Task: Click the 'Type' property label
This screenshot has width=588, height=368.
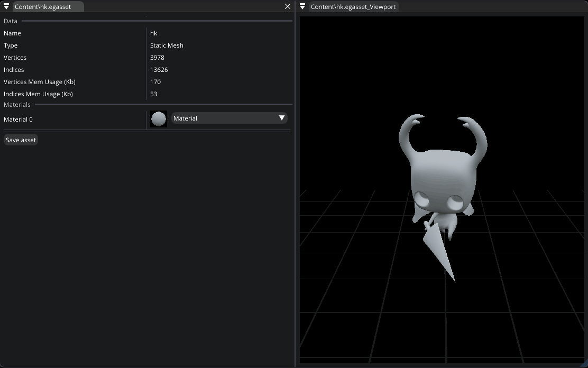Action: point(11,45)
